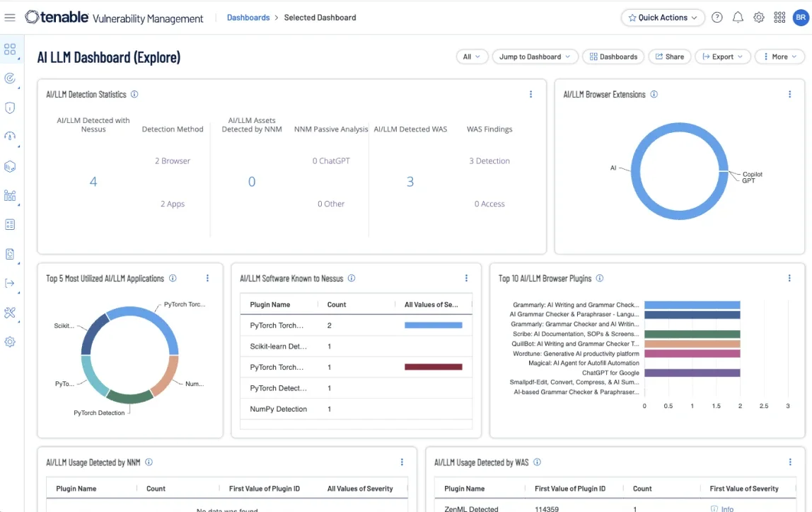Show info for Top 10 AI/LLM Browser Plugins

[x=600, y=278]
